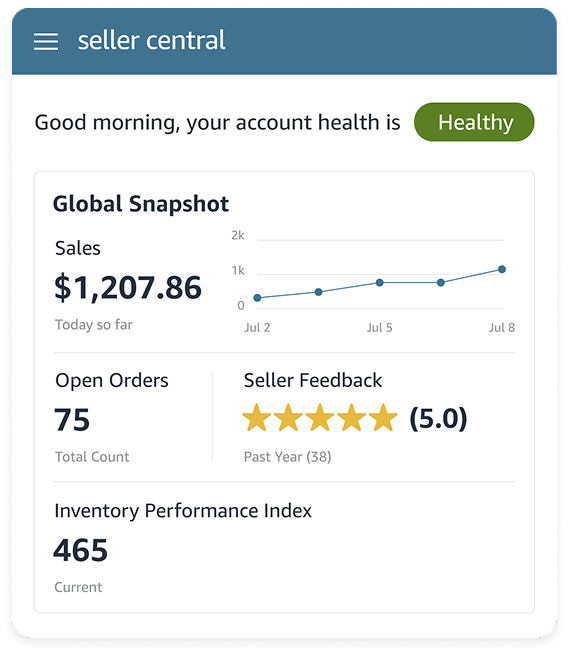Click the Jul 2 data point on chart
The height and width of the screenshot is (654, 569).
(257, 298)
